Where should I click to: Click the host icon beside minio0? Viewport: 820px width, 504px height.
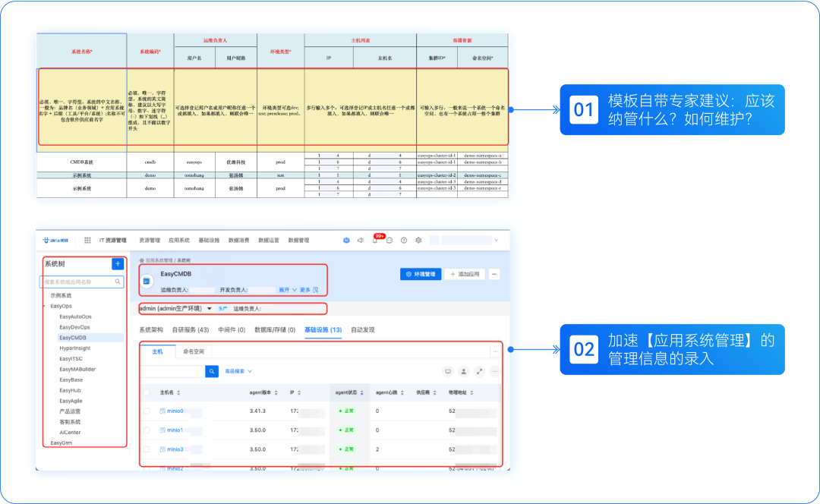pyautogui.click(x=162, y=411)
